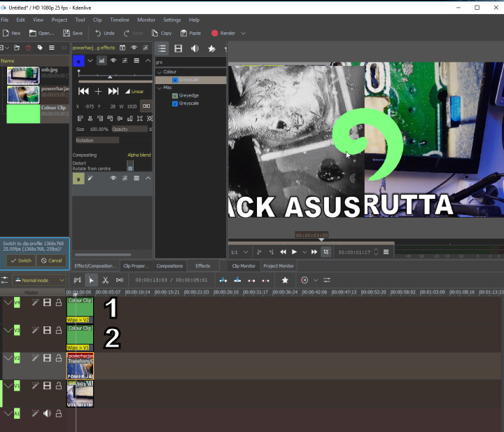Show favourite effects star icon

[x=211, y=48]
